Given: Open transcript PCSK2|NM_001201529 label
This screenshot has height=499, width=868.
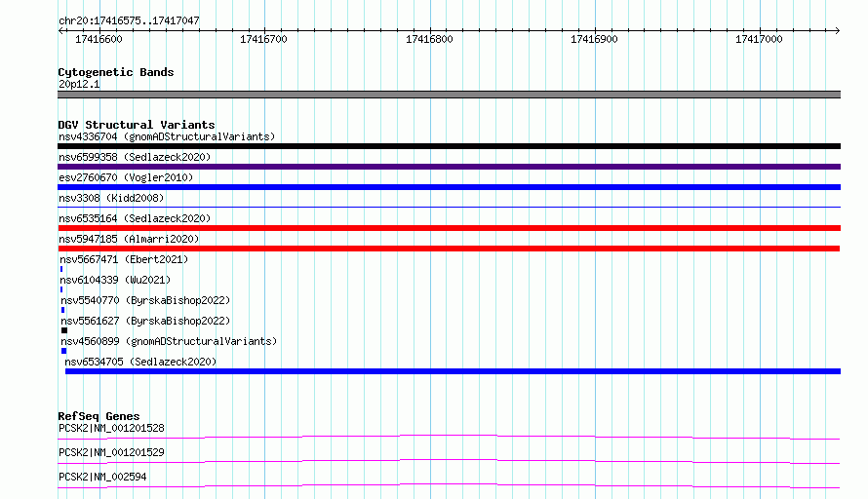Looking at the screenshot, I should (x=111, y=452).
